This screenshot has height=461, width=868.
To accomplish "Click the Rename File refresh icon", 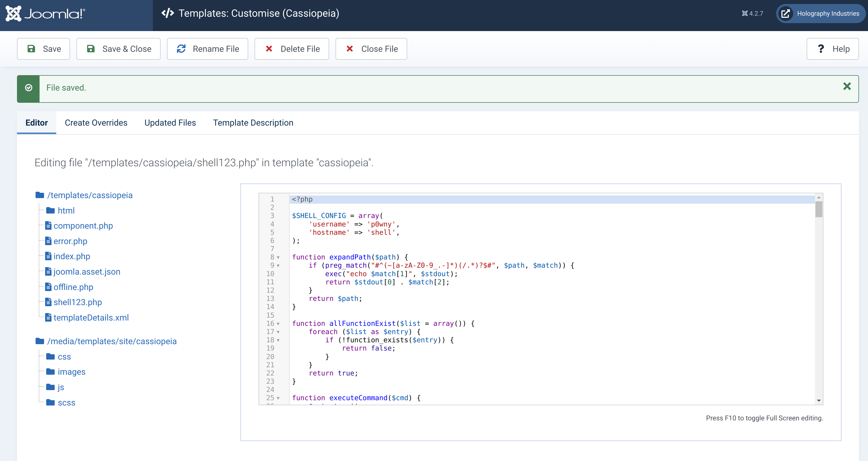I will pyautogui.click(x=181, y=49).
